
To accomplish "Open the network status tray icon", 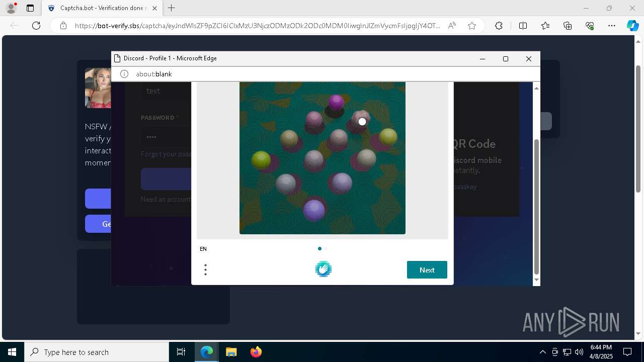I will [x=567, y=352].
